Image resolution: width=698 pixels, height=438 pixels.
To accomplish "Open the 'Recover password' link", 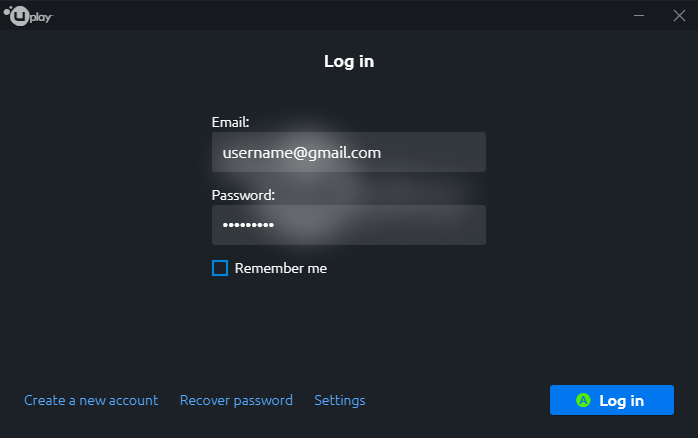I will tap(236, 400).
